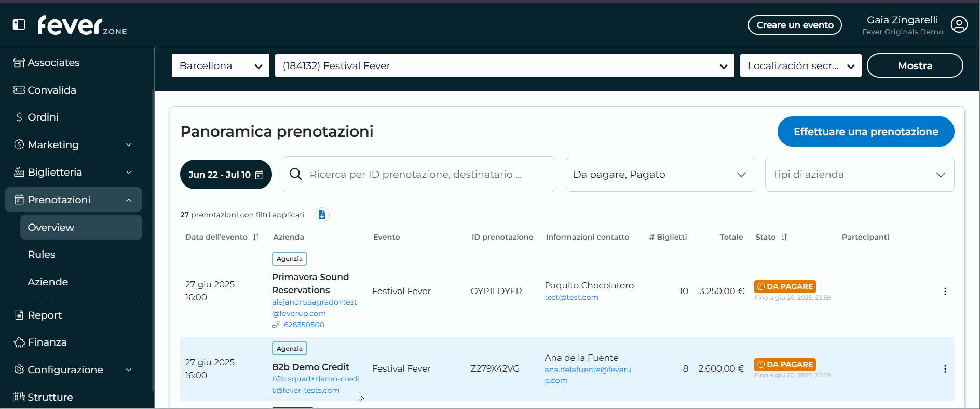This screenshot has width=980, height=409.
Task: Click the Agenzia tag above B2b Demo Credit
Action: [290, 348]
